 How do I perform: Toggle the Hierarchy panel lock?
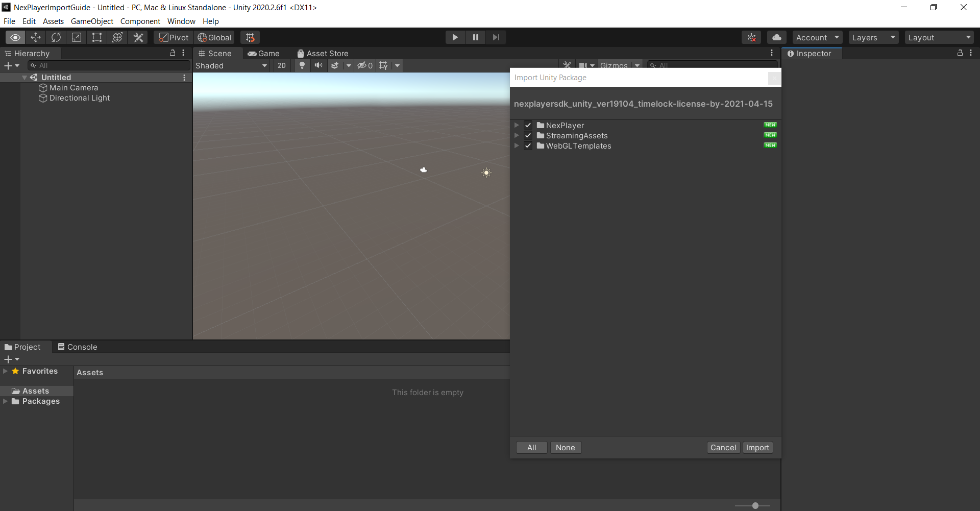click(x=173, y=53)
